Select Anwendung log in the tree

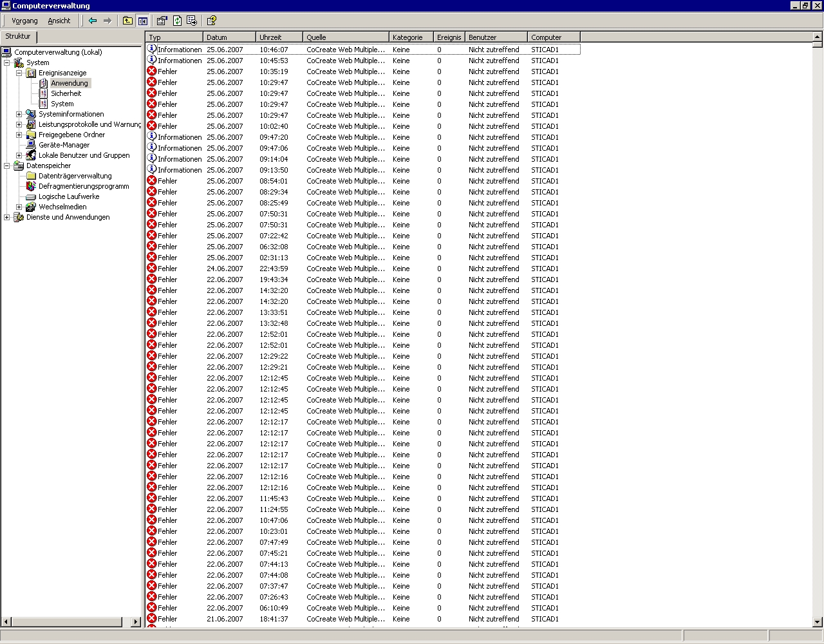[70, 83]
